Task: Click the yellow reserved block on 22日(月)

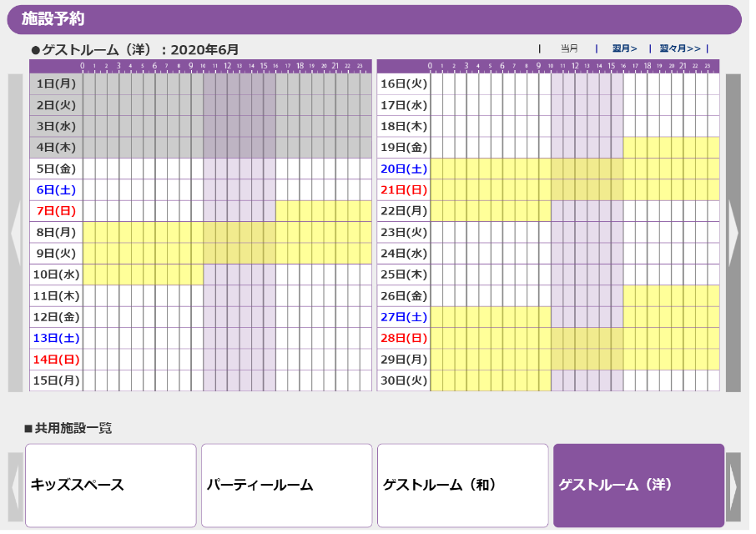Action: 490,211
